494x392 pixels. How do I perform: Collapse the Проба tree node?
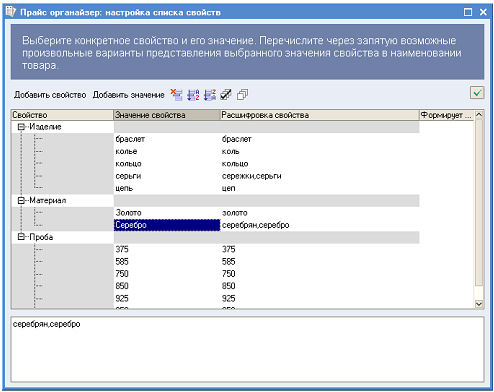21,237
